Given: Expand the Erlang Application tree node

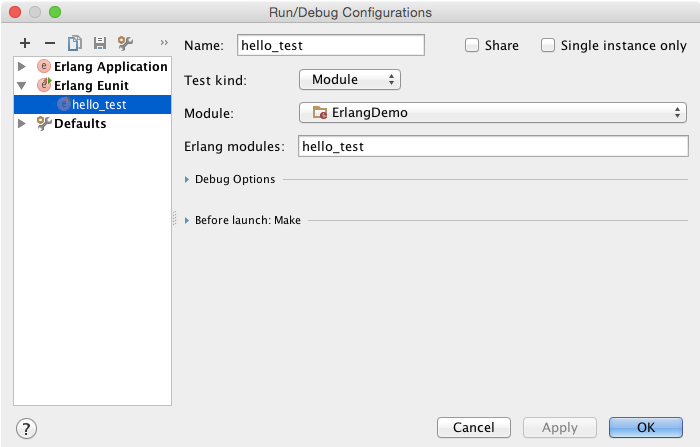Looking at the screenshot, I should pos(21,66).
